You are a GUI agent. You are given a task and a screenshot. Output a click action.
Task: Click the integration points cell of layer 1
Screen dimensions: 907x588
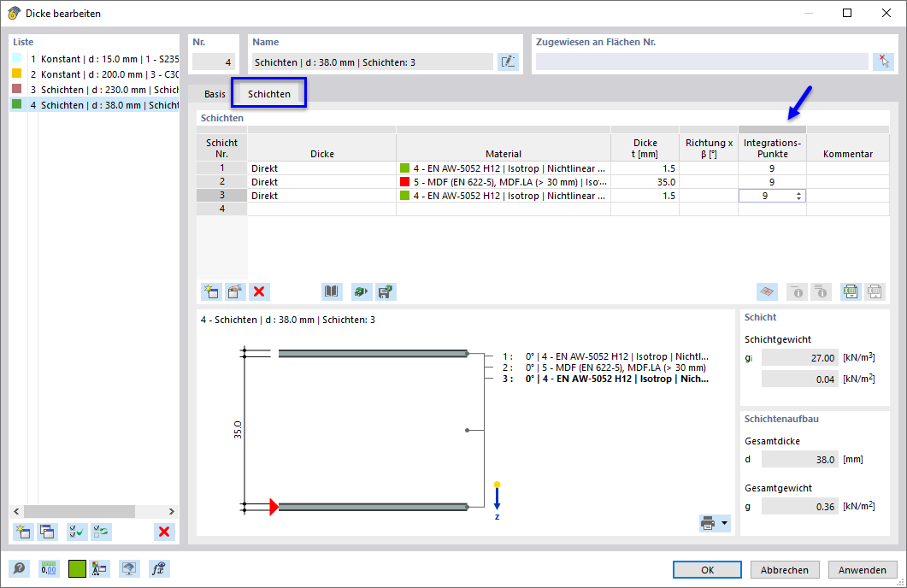(x=772, y=168)
